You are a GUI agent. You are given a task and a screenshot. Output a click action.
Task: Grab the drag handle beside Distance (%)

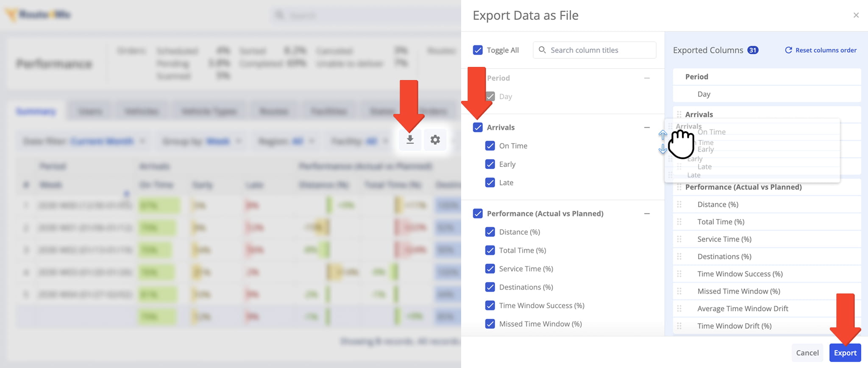pyautogui.click(x=679, y=205)
